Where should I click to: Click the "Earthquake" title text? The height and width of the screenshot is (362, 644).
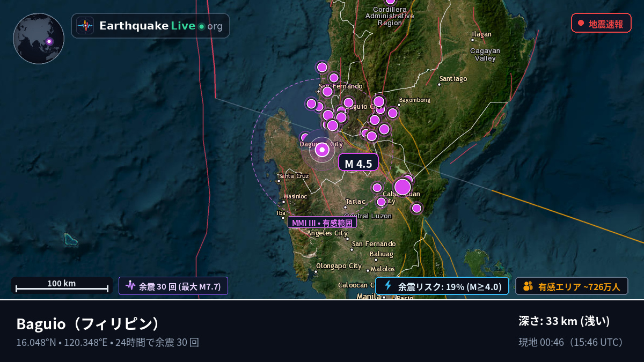tap(134, 26)
